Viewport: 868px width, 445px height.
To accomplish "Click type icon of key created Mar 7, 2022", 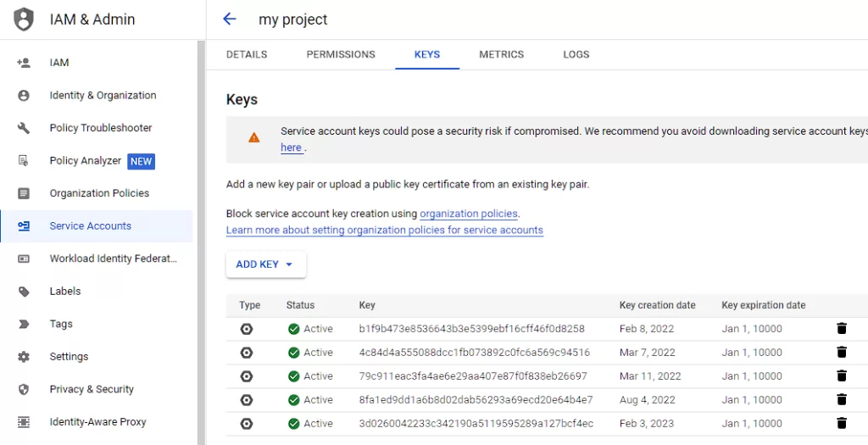I will [247, 353].
